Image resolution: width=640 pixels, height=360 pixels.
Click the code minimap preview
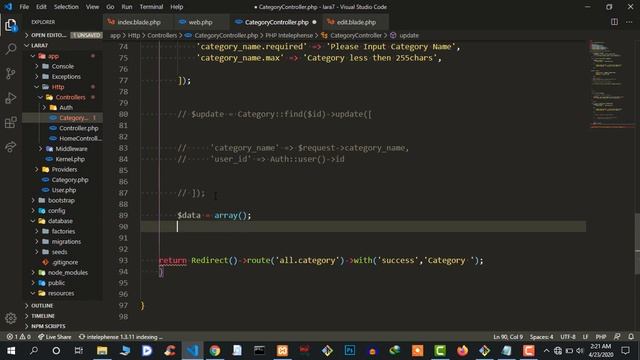611,84
